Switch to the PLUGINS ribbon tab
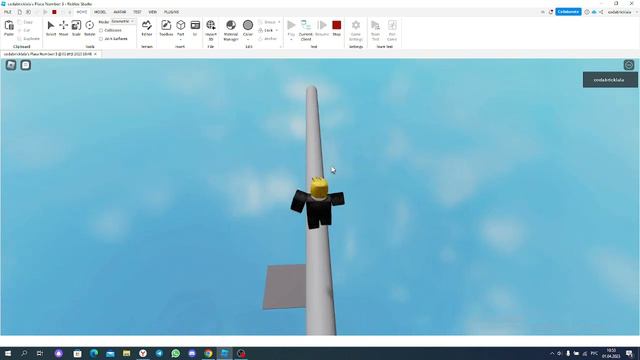640x360 pixels. coord(171,12)
